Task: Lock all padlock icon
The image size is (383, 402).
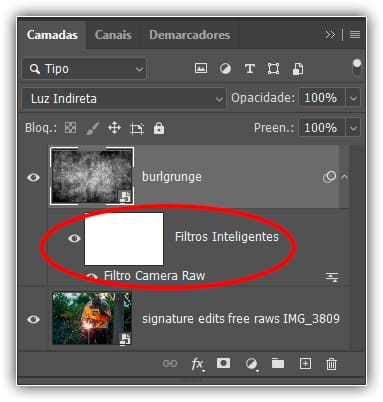Action: pos(159,128)
